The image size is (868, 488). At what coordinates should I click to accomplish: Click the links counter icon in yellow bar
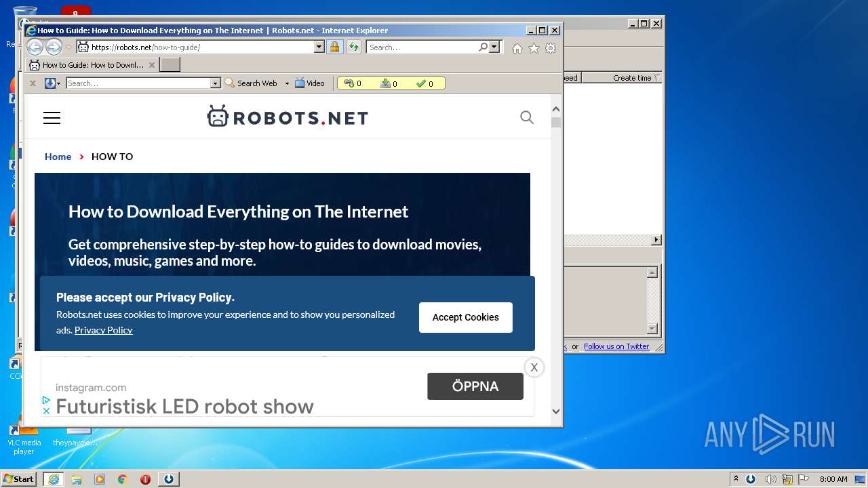[349, 83]
